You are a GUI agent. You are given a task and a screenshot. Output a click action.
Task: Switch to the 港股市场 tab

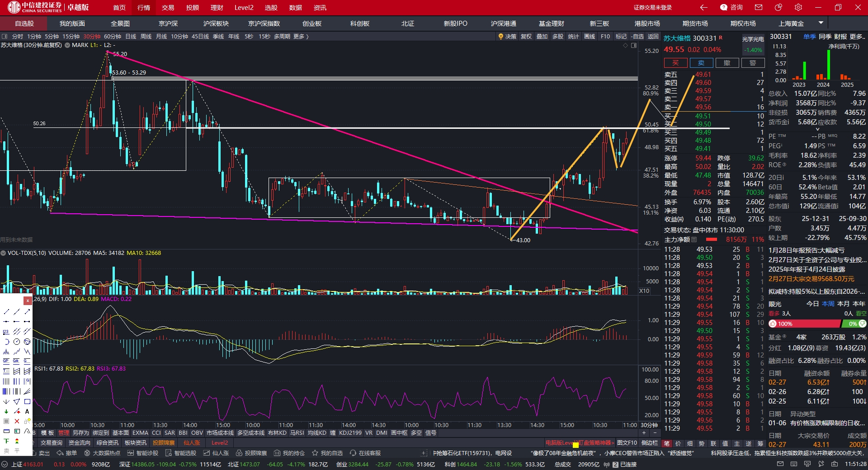(x=647, y=23)
